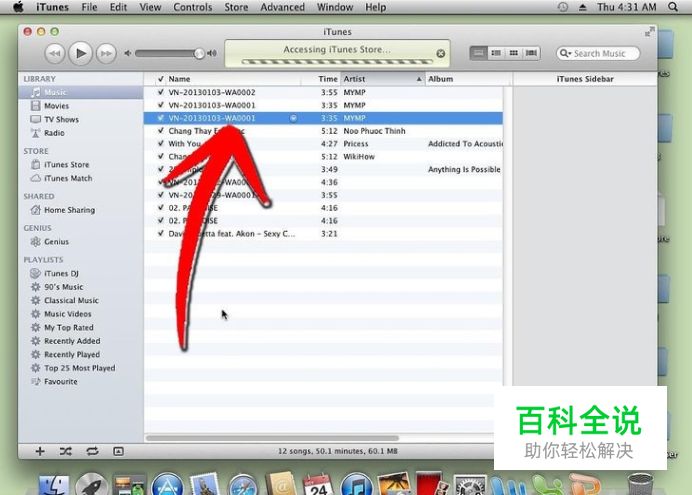Click the Search Music field
Viewport: 692px width, 495px height.
tap(598, 53)
